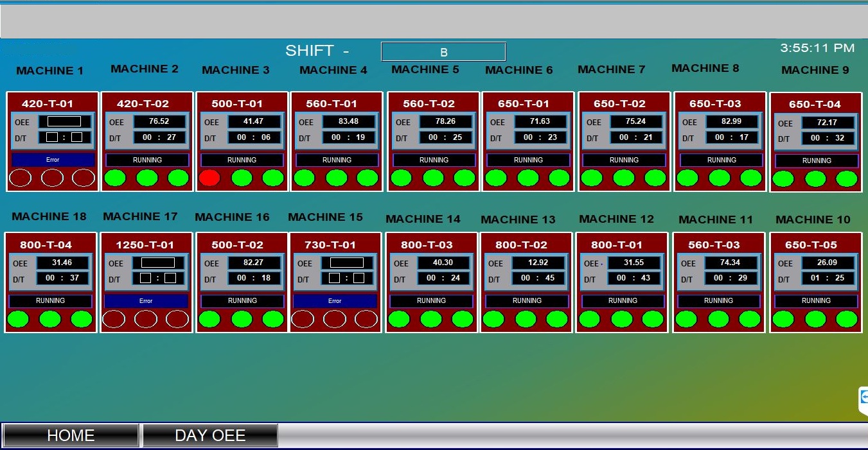
Task: Click the red status lamp on machine 500-T-01
Action: (209, 178)
